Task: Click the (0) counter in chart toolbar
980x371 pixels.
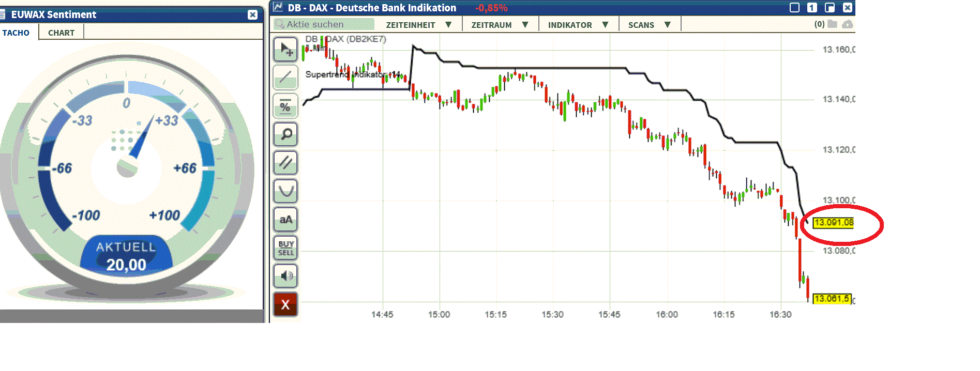Action: [x=819, y=24]
